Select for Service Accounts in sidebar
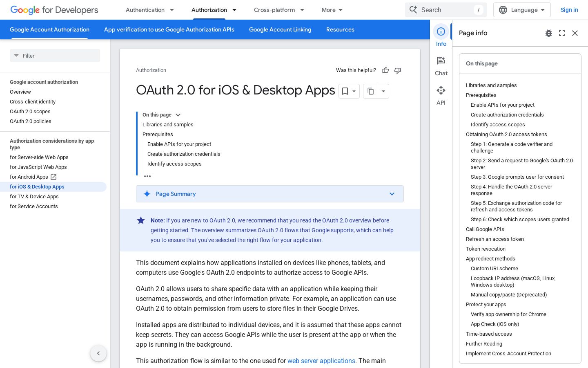 click(34, 206)
